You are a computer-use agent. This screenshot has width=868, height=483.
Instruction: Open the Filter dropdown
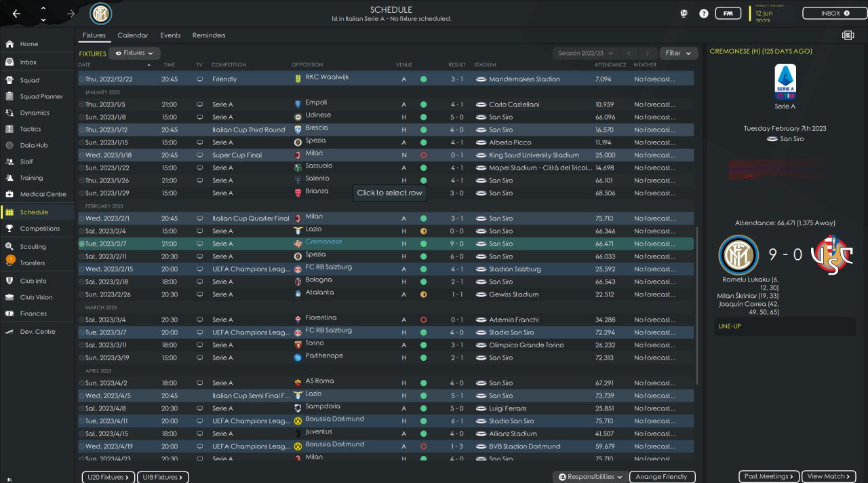tap(679, 53)
